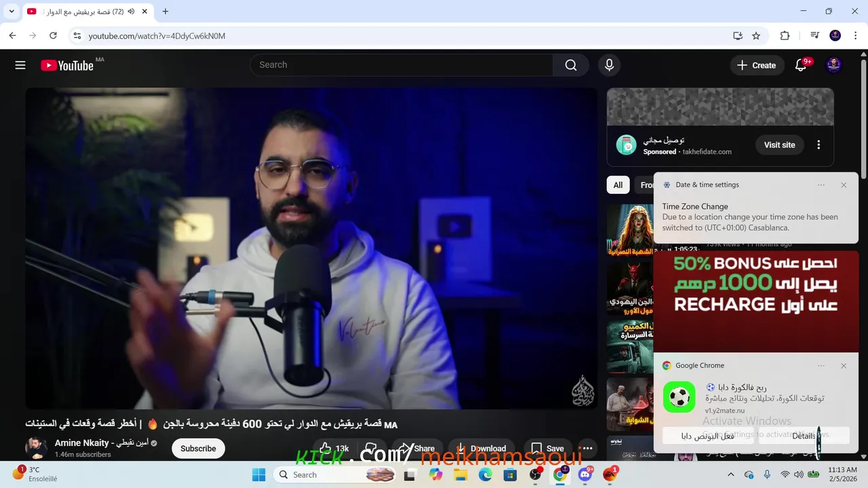The height and width of the screenshot is (488, 868).
Task: Open the YouTube account avatar menu
Action: point(833,65)
